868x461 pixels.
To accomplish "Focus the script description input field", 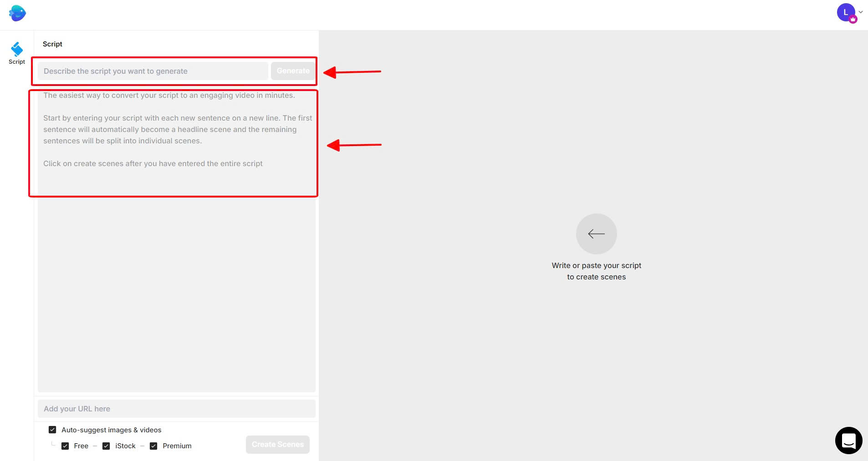I will (x=153, y=71).
